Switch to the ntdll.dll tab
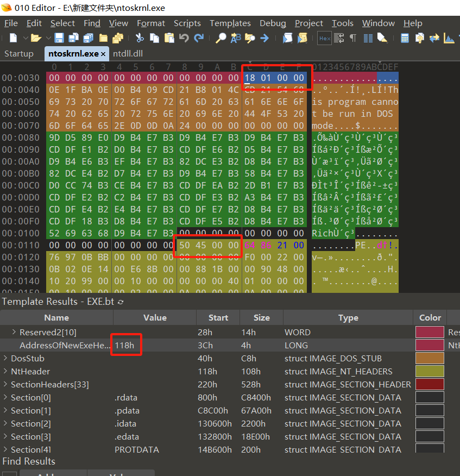This screenshot has width=460, height=476. point(128,54)
